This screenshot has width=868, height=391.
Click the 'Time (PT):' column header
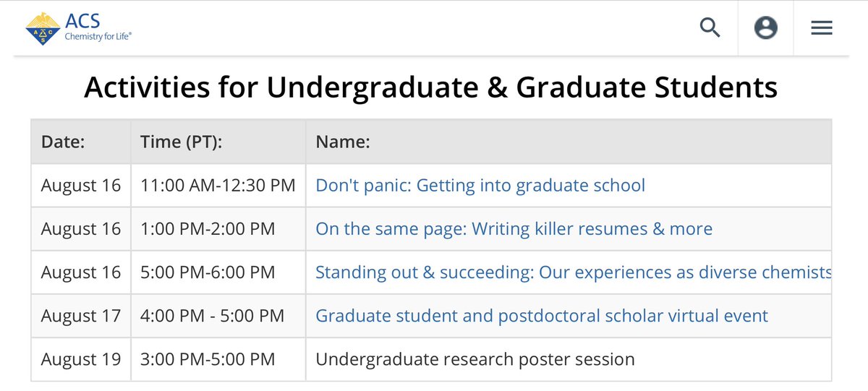(x=181, y=142)
